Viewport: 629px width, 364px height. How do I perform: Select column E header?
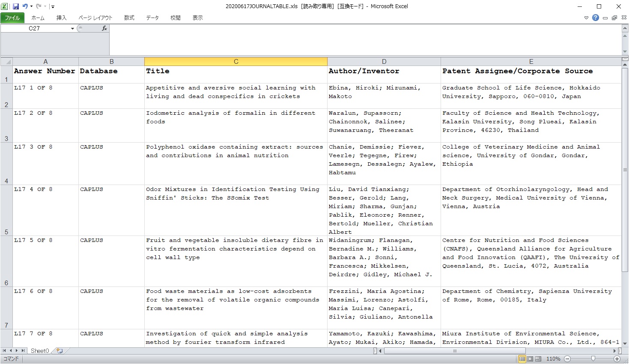click(531, 62)
